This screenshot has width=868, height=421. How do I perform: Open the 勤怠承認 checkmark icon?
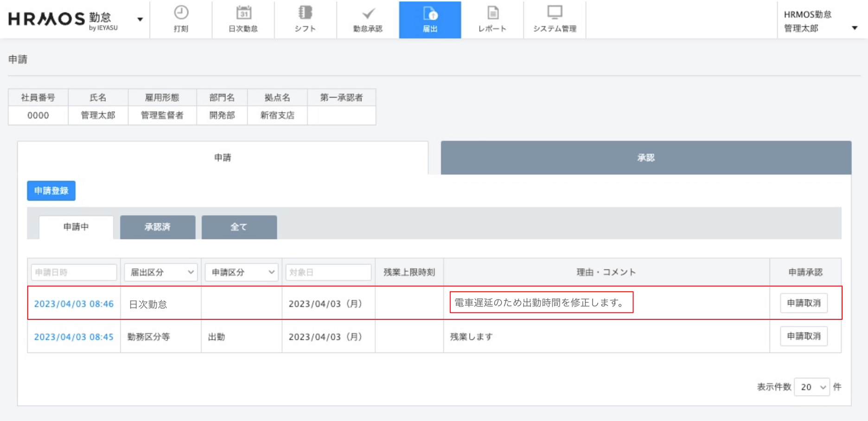(368, 13)
